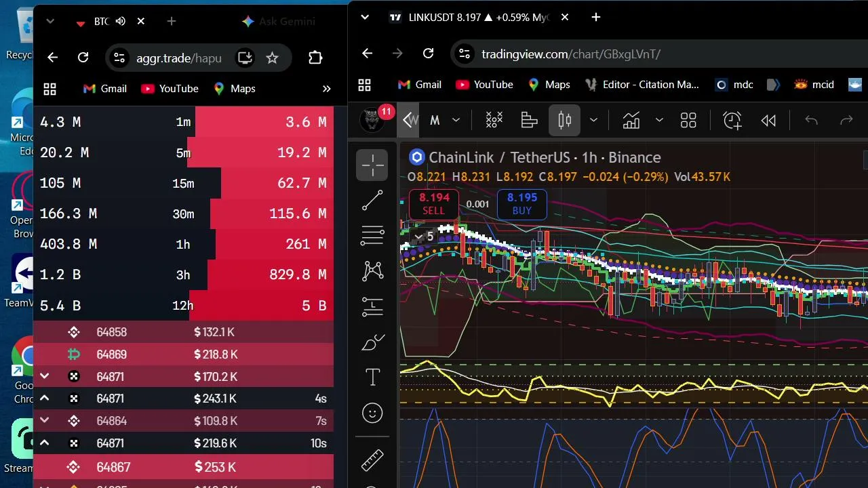Expand favorite indicators dropdown arrow
This screenshot has height=488, width=868.
[658, 121]
